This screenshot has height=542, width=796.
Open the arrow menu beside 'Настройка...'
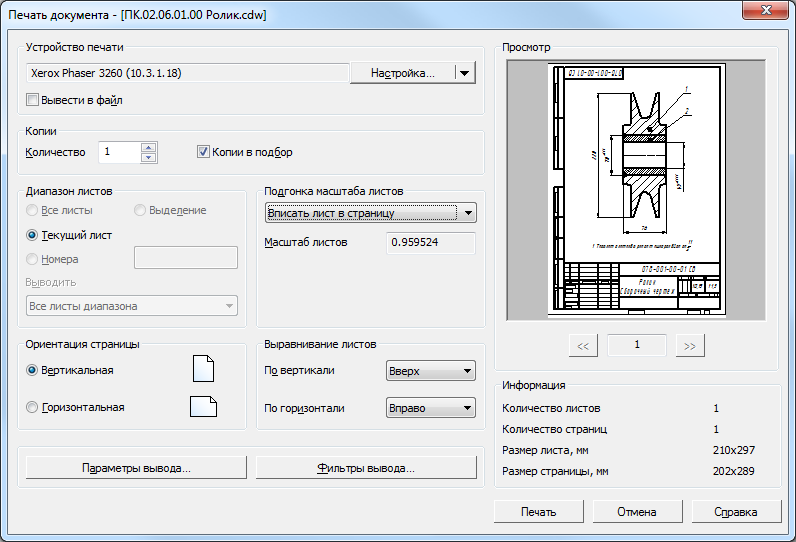463,73
